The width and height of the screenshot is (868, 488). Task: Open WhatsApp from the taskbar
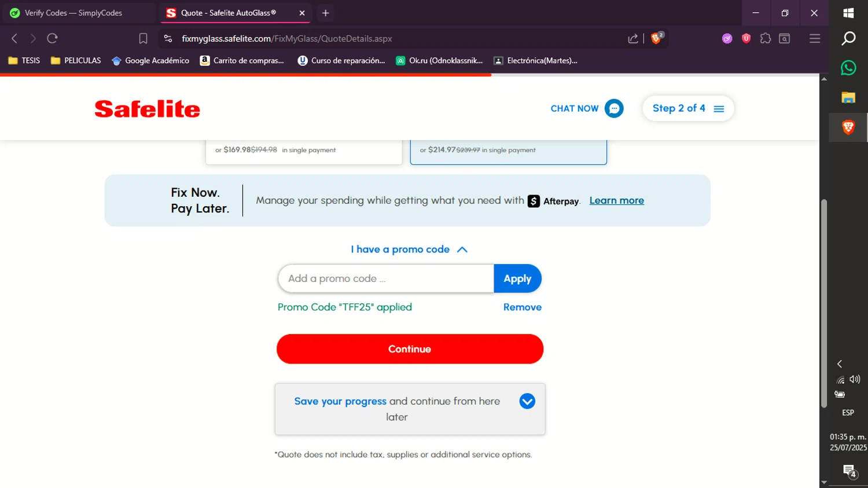click(x=848, y=68)
